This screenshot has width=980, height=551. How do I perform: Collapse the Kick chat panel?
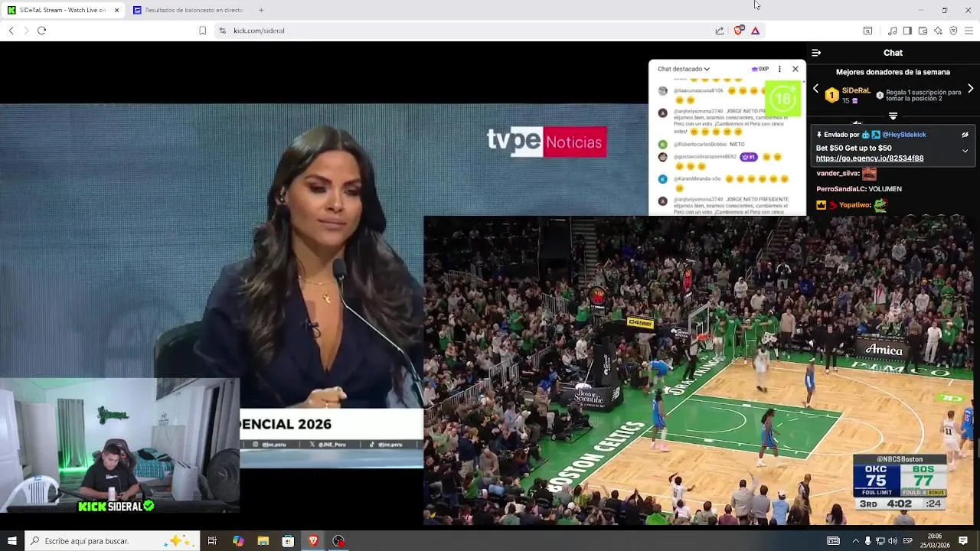pyautogui.click(x=816, y=53)
